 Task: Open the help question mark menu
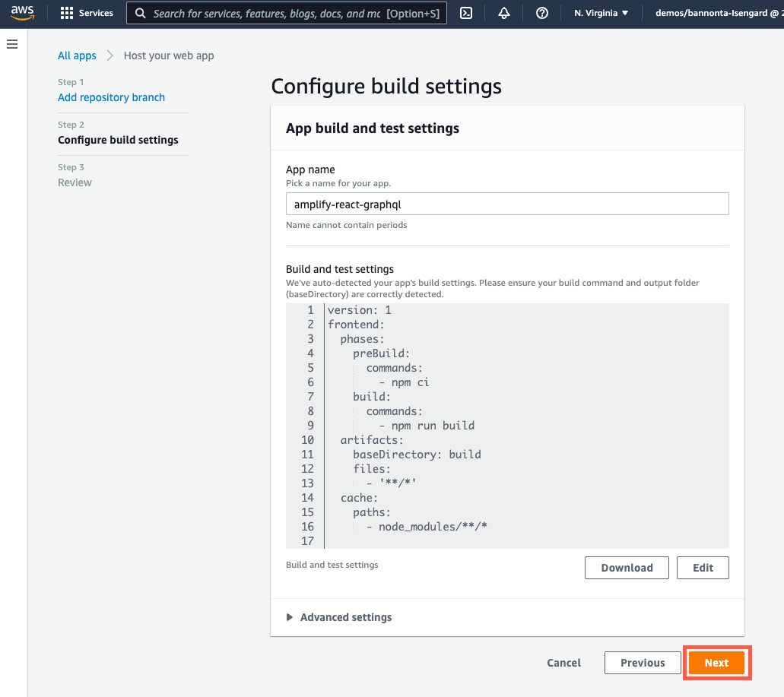(542, 13)
